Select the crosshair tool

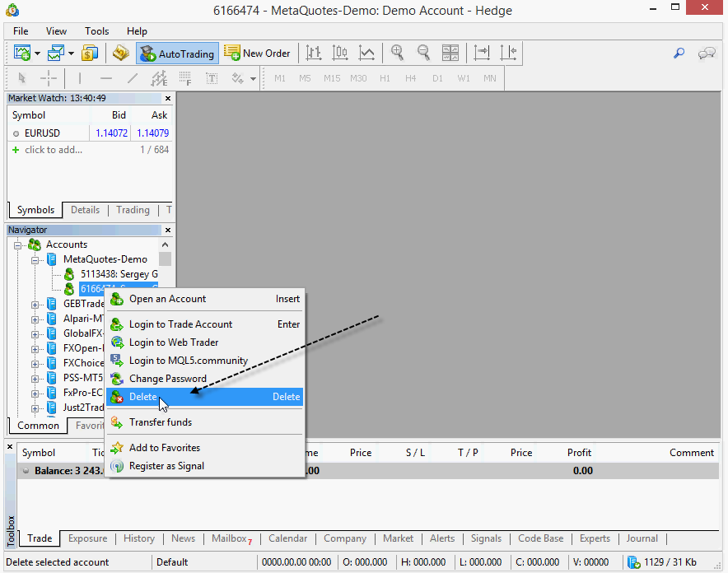point(49,78)
